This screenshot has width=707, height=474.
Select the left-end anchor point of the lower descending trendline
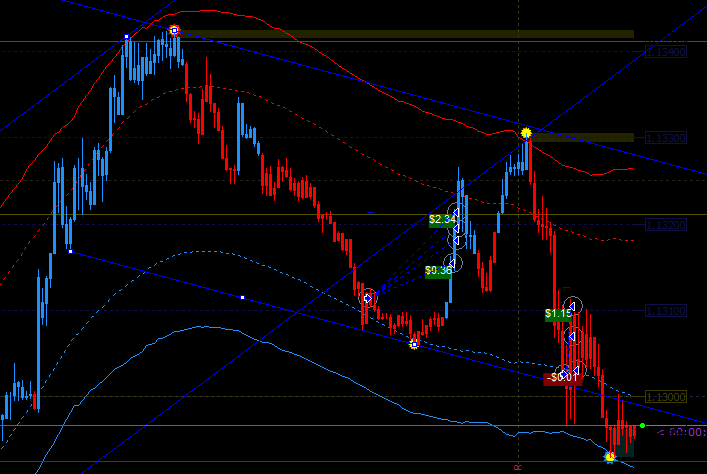pyautogui.click(x=70, y=252)
